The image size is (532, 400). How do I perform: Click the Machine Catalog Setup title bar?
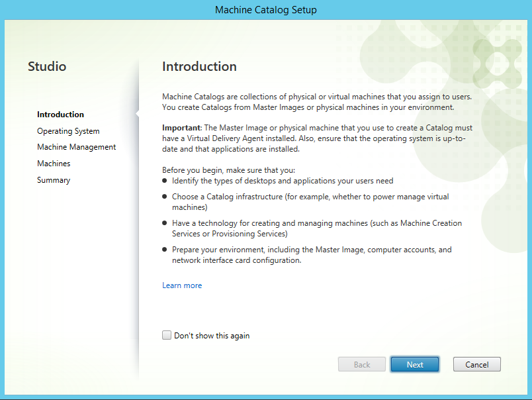coord(266,10)
